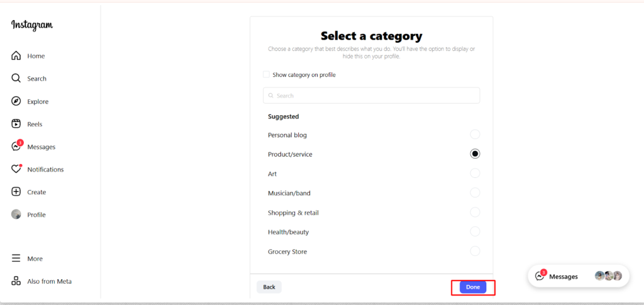Click the category Search input field

[371, 96]
